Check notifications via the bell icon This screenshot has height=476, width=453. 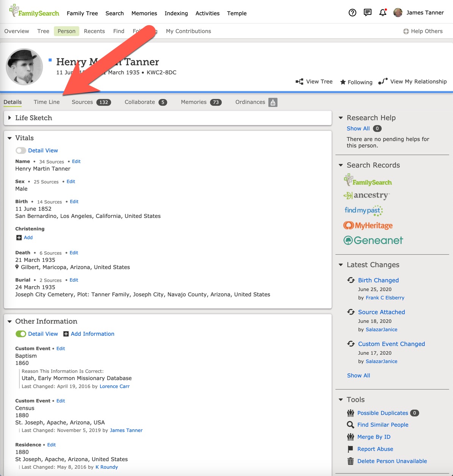[382, 13]
